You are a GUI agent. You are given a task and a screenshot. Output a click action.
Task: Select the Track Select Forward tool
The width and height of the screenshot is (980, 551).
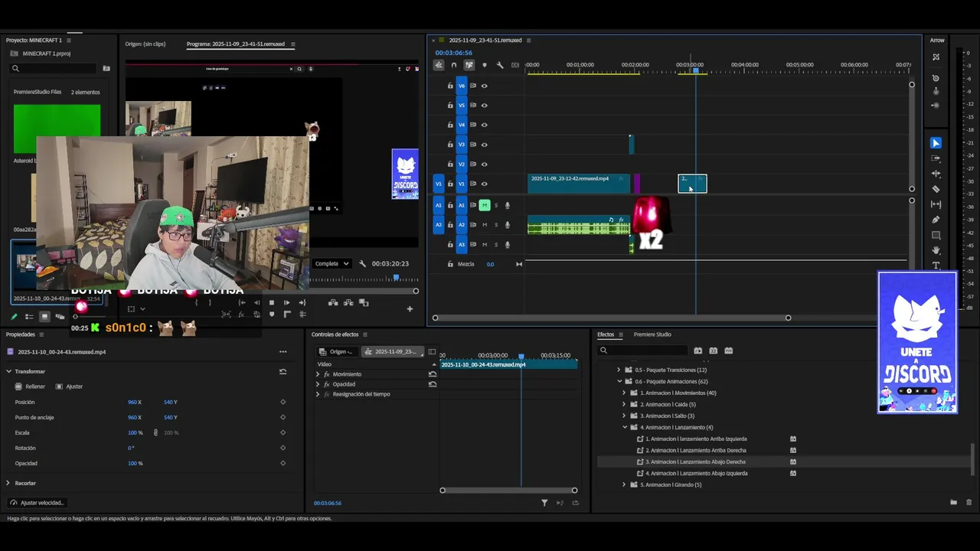(936, 158)
